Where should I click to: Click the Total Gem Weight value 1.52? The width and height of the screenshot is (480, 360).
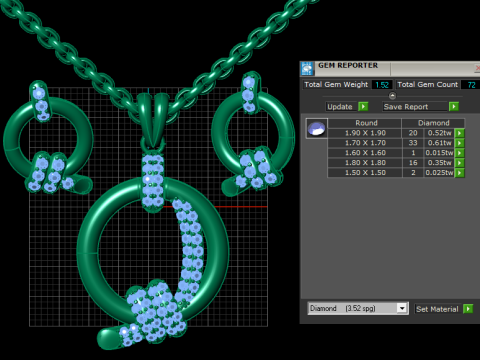coord(382,85)
